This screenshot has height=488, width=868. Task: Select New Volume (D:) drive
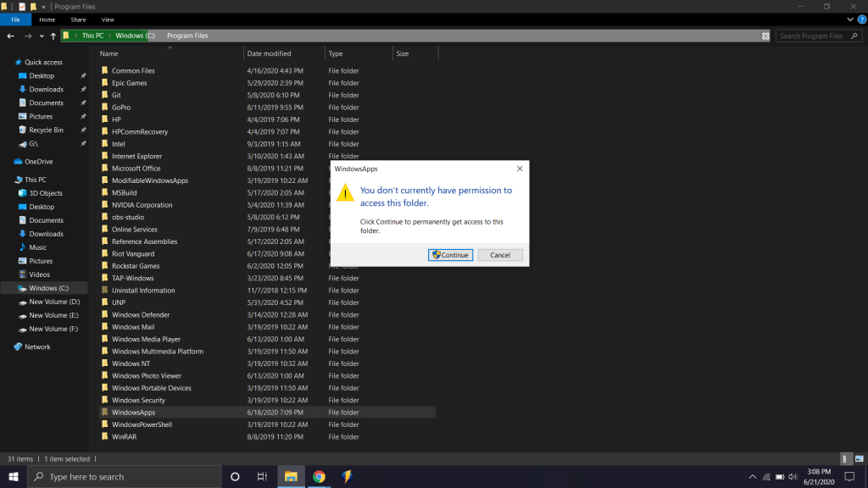(54, 302)
